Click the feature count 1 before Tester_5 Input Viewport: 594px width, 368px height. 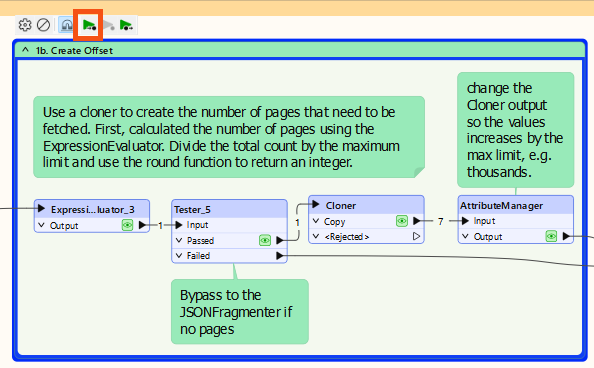(160, 225)
